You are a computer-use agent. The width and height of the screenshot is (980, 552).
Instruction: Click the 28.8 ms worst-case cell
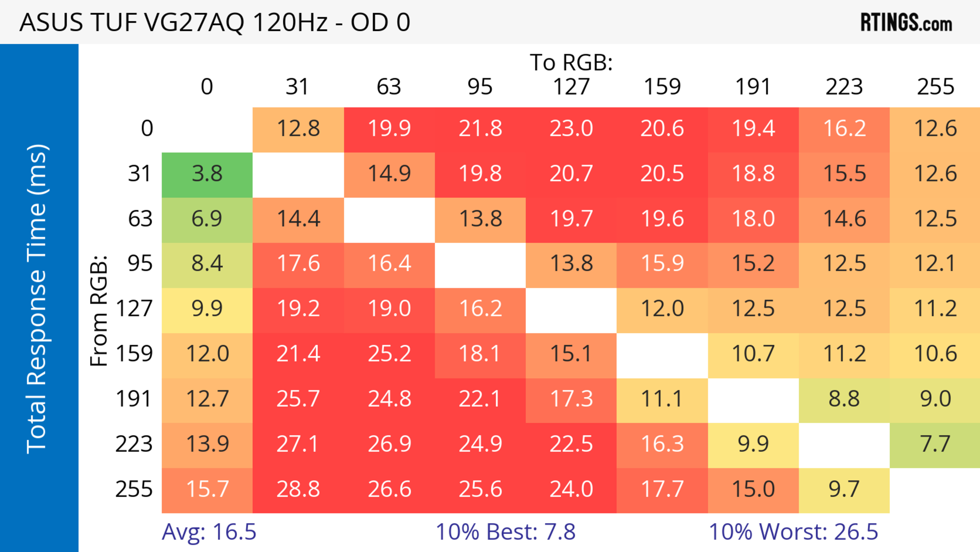298,489
